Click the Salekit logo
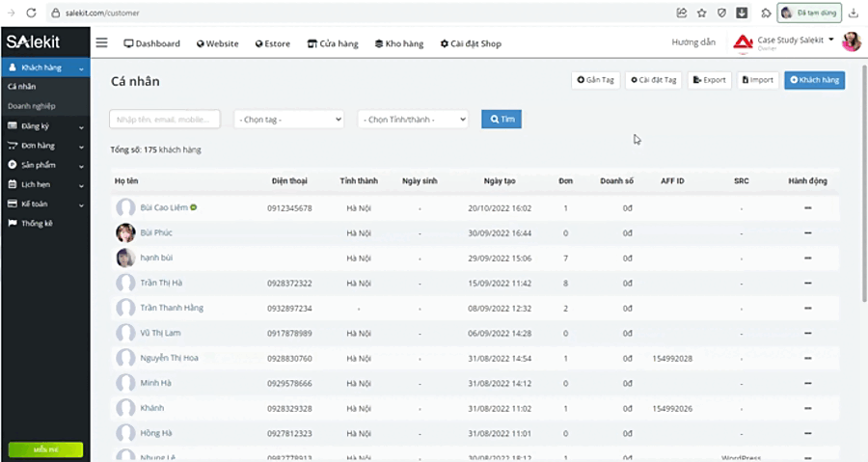Viewport: 868px width, 462px height. tap(33, 41)
